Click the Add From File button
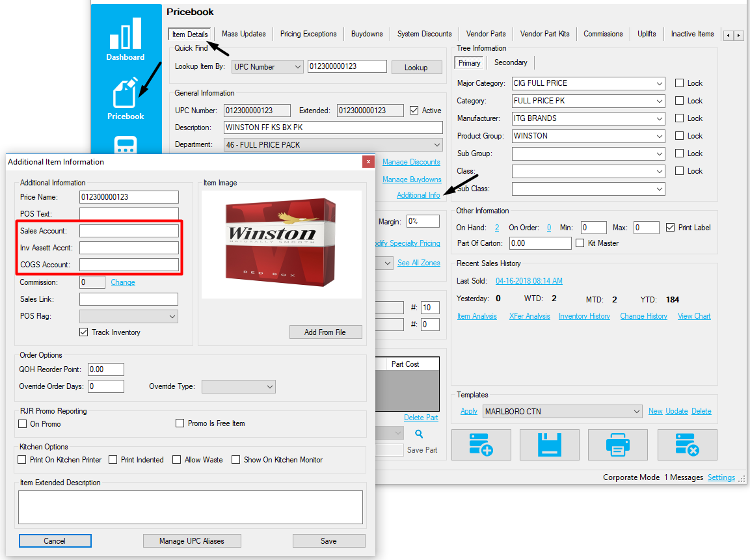This screenshot has height=560, width=750. pos(325,332)
